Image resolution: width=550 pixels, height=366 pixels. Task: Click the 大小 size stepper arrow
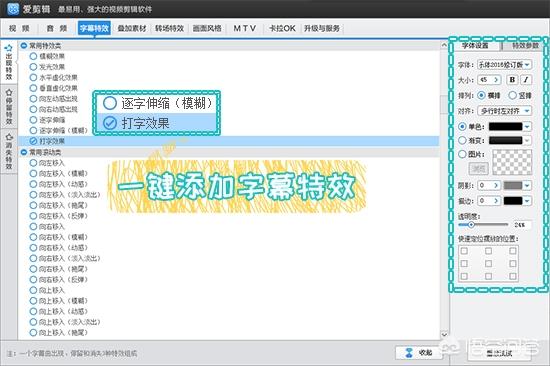point(496,80)
